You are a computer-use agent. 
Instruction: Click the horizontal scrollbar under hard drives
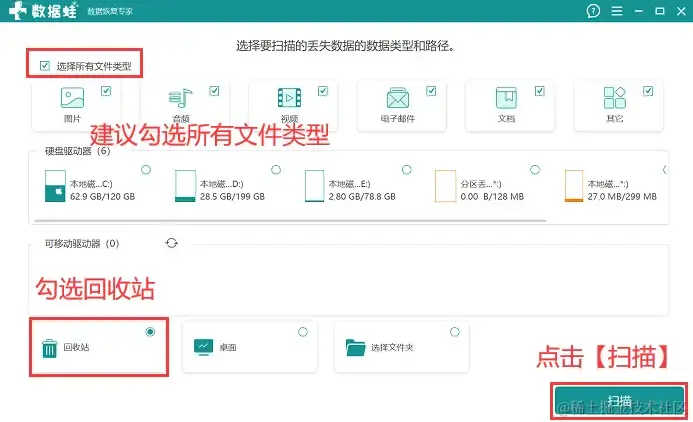(x=290, y=220)
